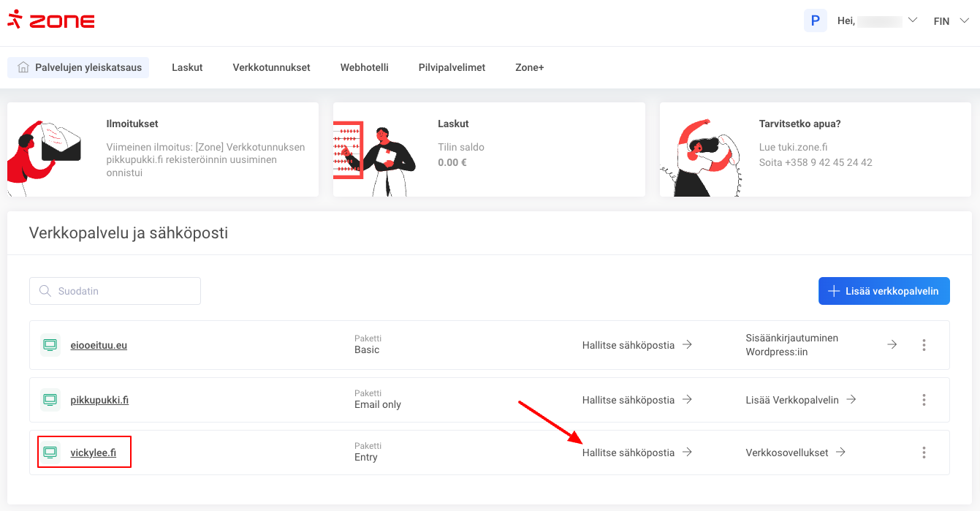
Task: Click the Suodatin filter search field
Action: pyautogui.click(x=115, y=291)
